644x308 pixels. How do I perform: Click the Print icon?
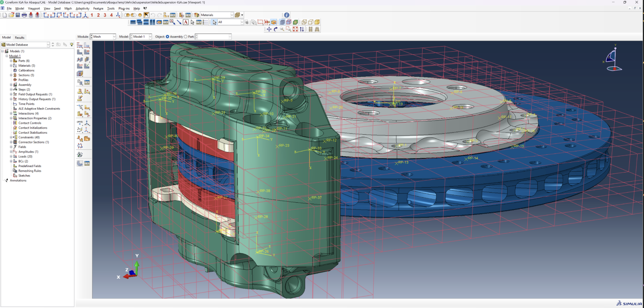click(x=24, y=15)
